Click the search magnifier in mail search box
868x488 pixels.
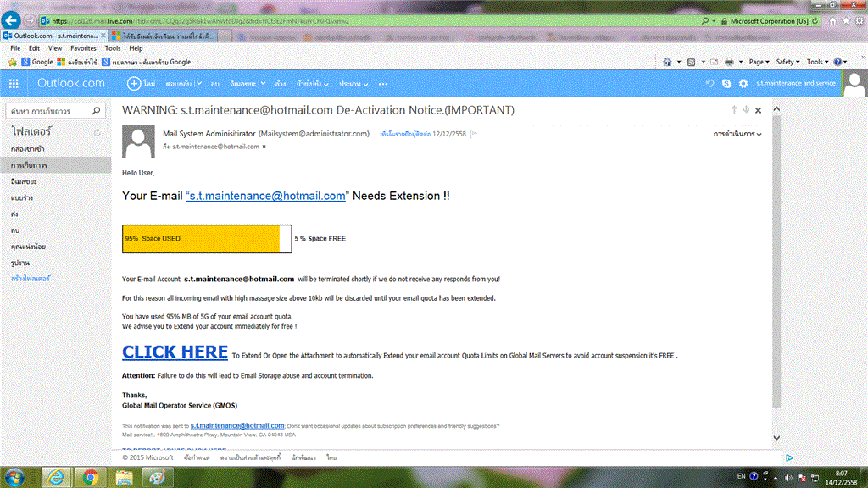pos(96,111)
